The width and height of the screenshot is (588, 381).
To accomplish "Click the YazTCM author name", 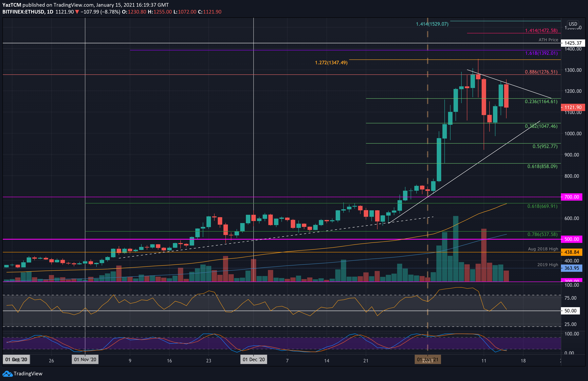I will pyautogui.click(x=12, y=5).
